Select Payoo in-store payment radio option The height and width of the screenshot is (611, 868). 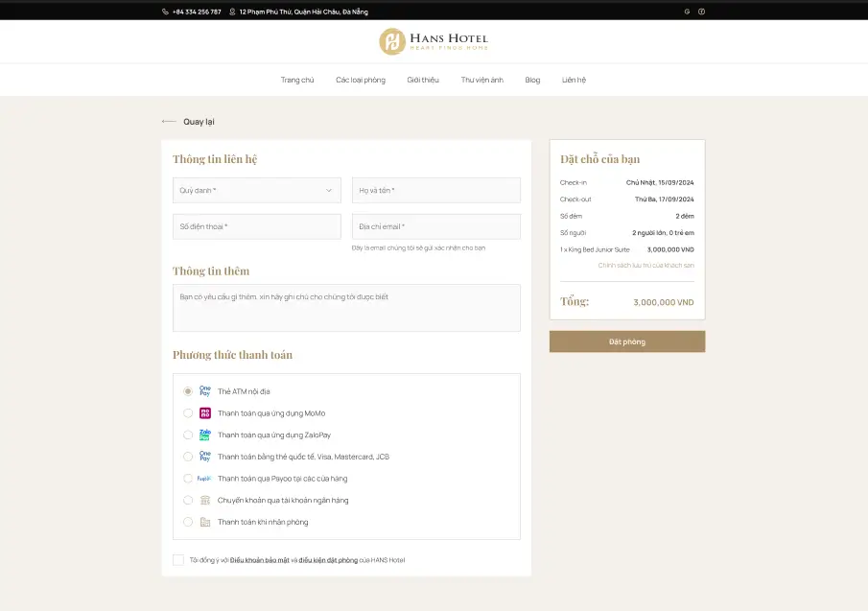(x=188, y=478)
